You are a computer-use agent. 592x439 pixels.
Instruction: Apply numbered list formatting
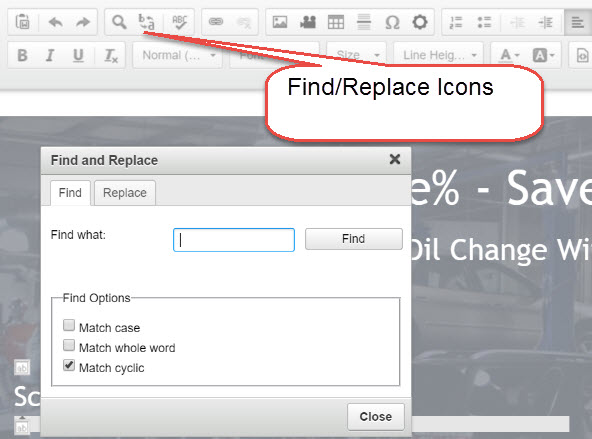point(456,22)
